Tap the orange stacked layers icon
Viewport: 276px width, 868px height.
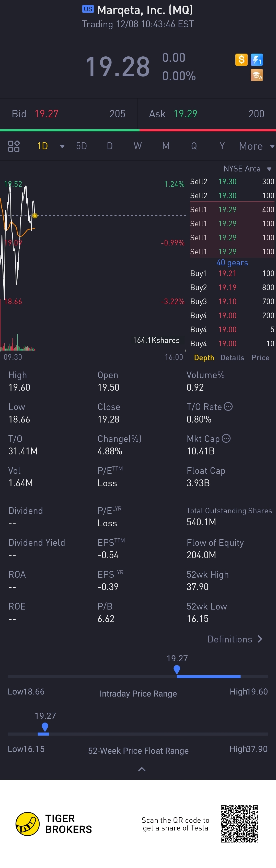tap(257, 75)
